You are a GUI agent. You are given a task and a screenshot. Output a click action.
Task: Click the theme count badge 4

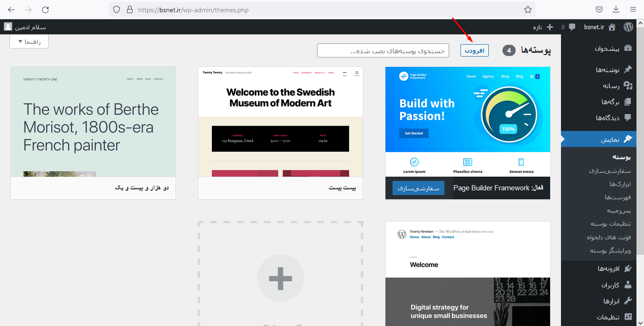(x=509, y=50)
